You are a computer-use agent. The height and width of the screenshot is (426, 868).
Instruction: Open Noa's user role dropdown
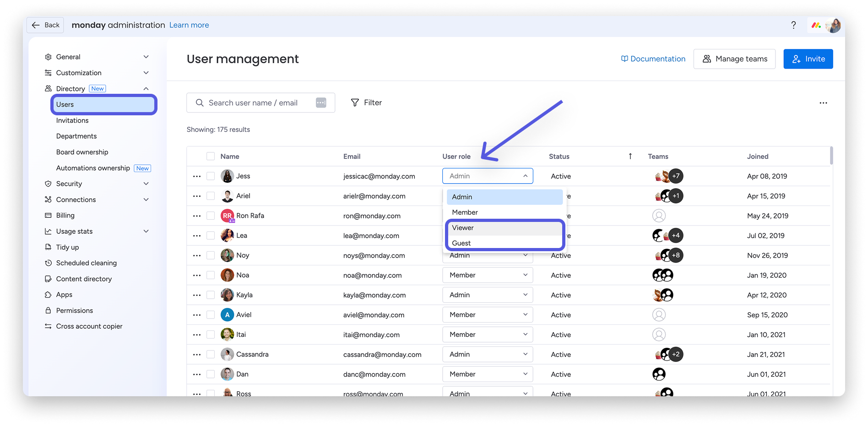[x=488, y=275]
